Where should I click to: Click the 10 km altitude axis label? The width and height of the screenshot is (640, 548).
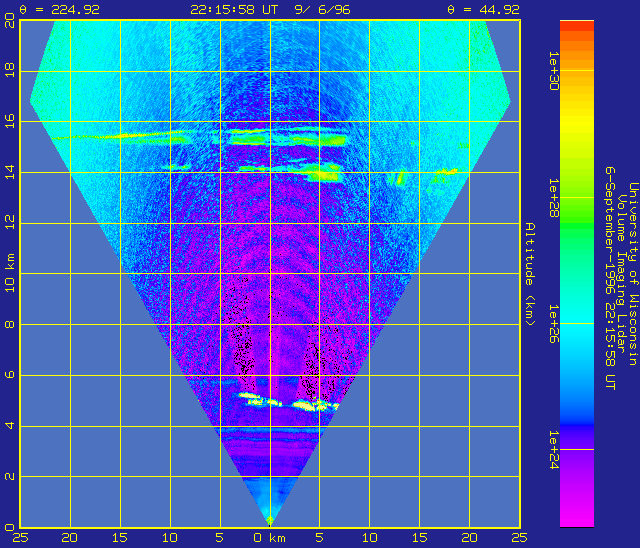(x=10, y=273)
